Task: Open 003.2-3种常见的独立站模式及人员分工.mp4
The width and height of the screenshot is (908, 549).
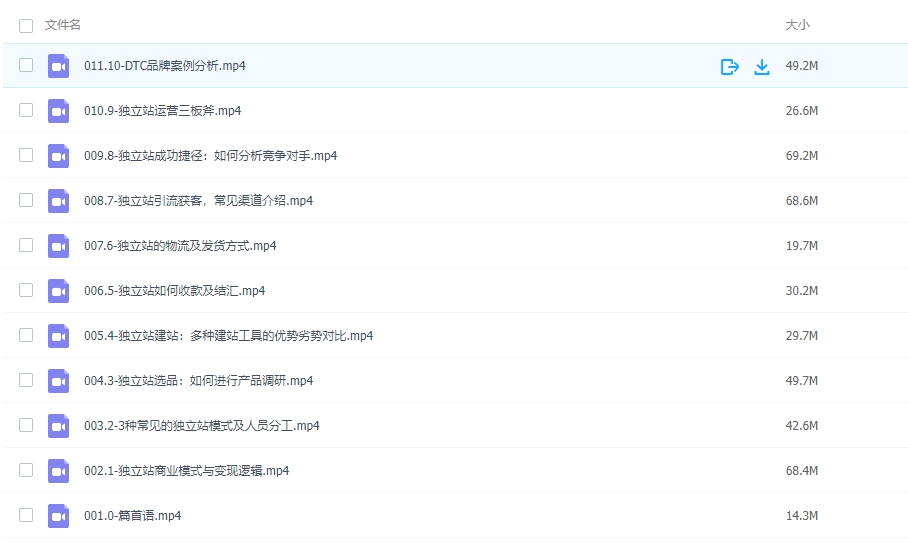Action: pos(201,426)
